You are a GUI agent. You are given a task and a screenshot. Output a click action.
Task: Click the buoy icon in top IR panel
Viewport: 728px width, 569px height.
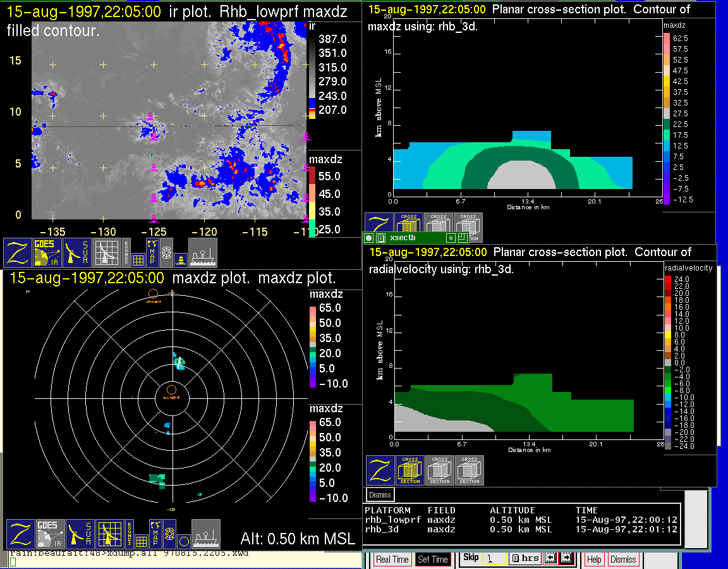[x=181, y=259]
